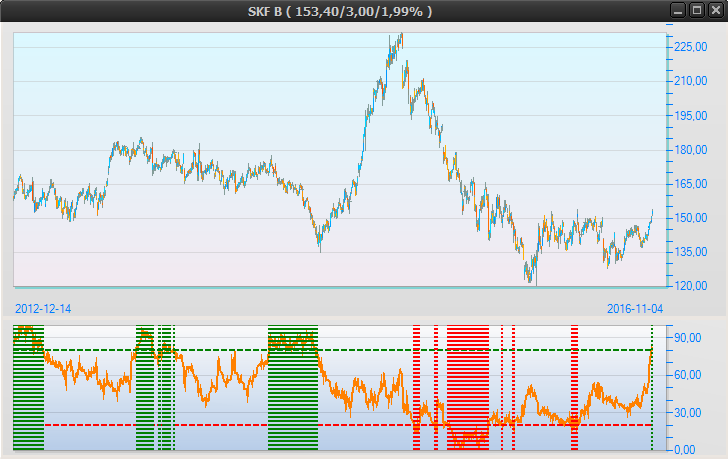Select the start date 2012-12-14
This screenshot has width=728, height=459.
point(43,309)
